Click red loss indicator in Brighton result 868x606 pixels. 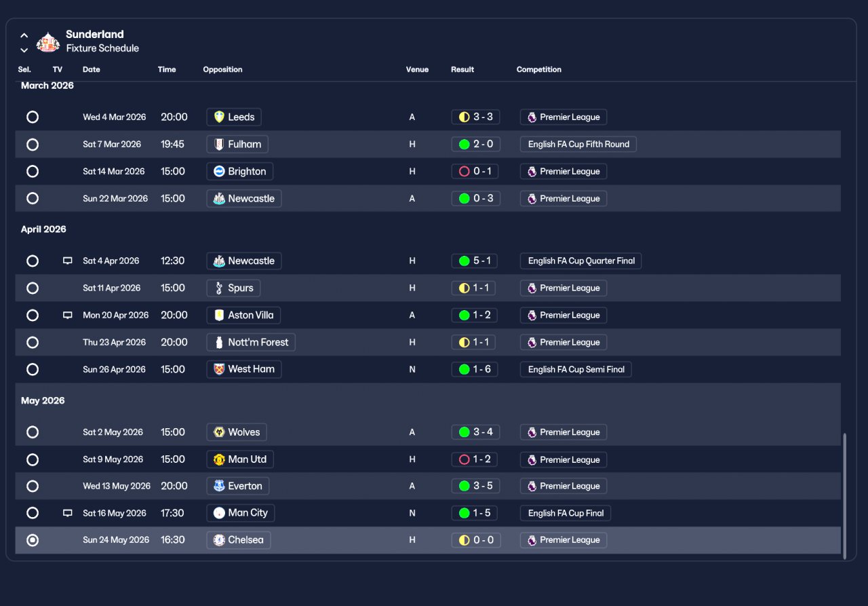click(x=464, y=171)
